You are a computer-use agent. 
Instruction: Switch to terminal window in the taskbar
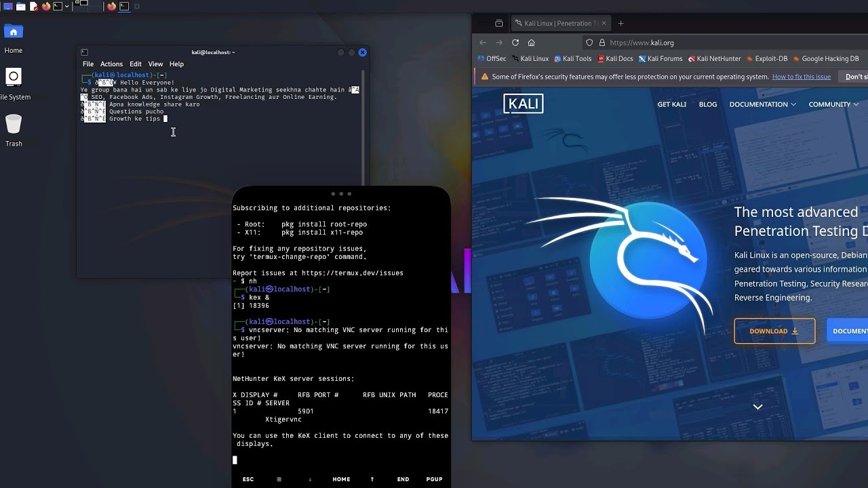(x=124, y=6)
